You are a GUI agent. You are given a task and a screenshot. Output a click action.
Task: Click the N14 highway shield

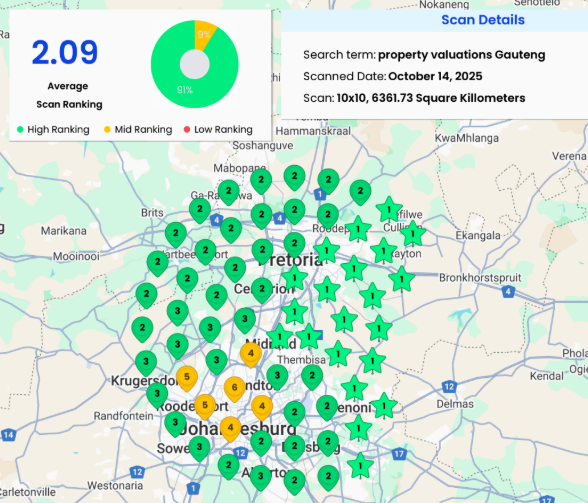[8, 435]
